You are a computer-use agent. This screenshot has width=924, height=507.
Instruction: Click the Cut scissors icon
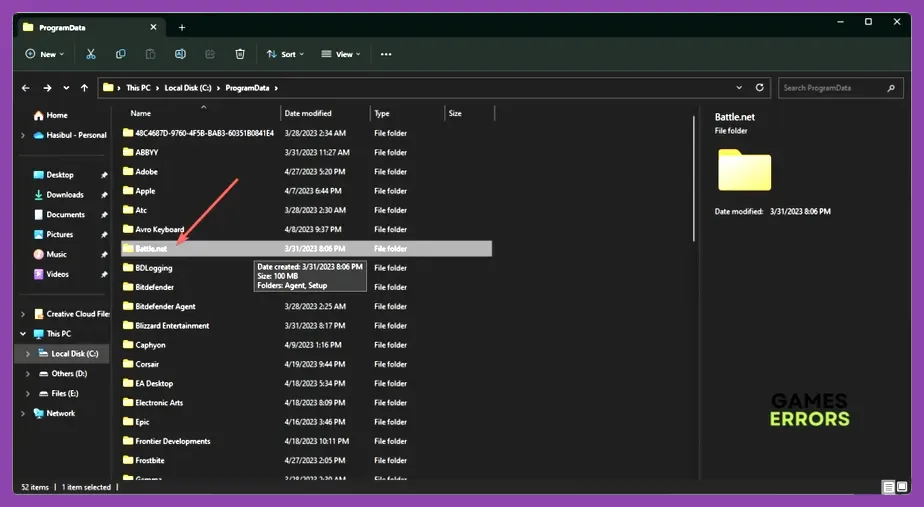(x=91, y=54)
